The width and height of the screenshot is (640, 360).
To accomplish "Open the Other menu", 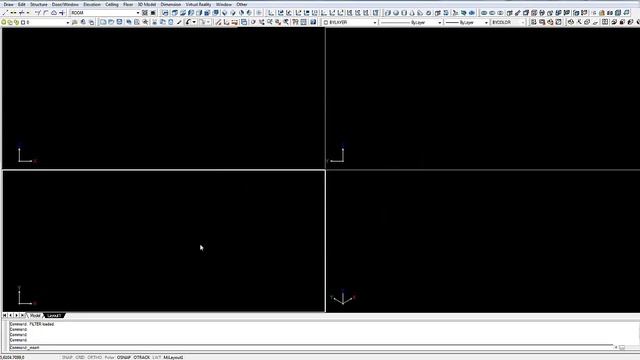I will point(242,4).
